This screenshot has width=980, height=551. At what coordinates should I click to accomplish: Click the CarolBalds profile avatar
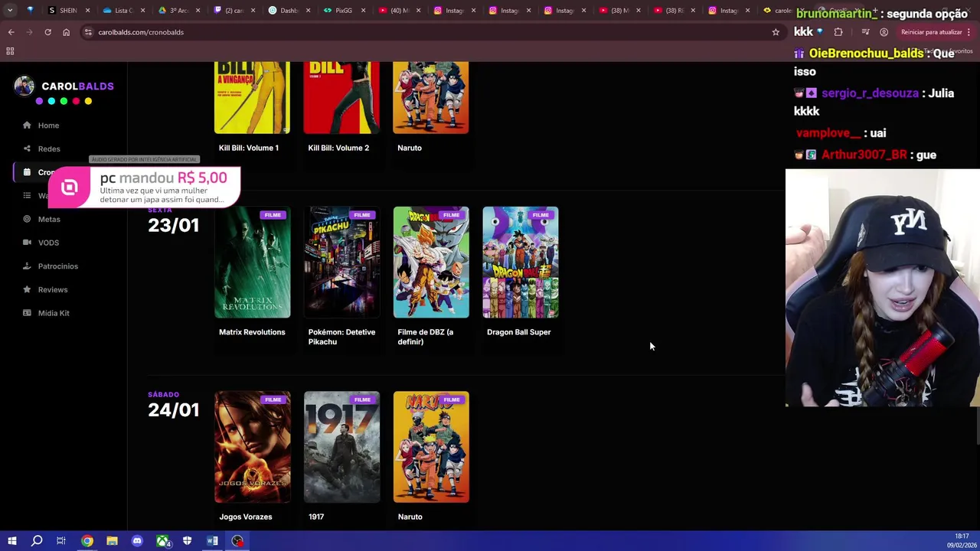coord(24,86)
